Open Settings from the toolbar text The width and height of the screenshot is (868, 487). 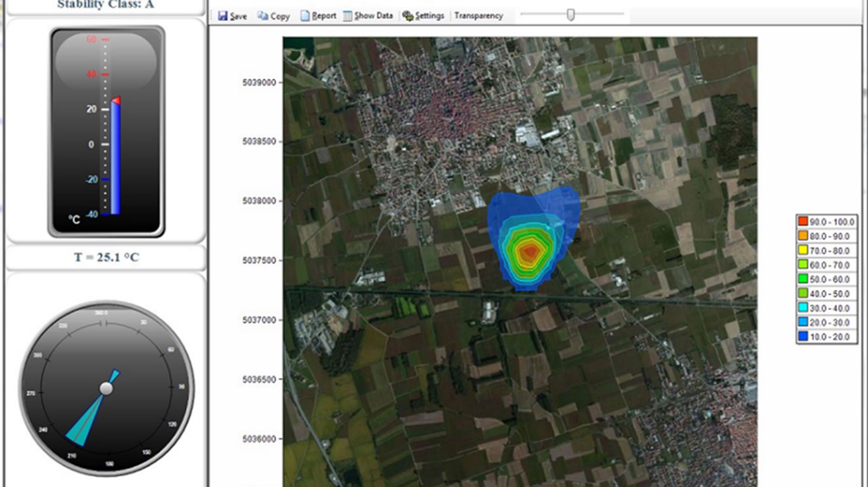pos(429,16)
